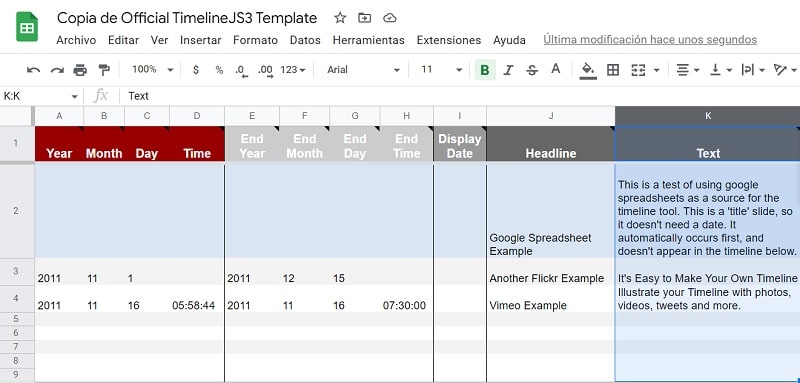Open text rotation options

click(x=785, y=70)
